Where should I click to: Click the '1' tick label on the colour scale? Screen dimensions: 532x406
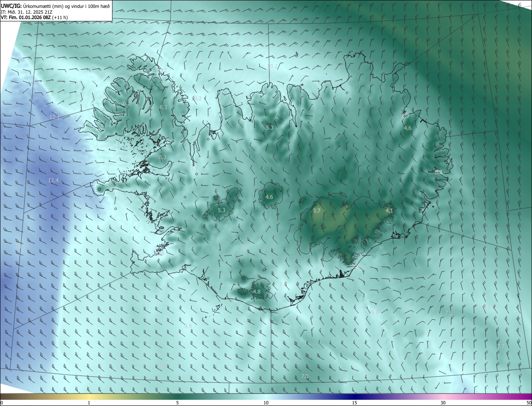pos(89,403)
